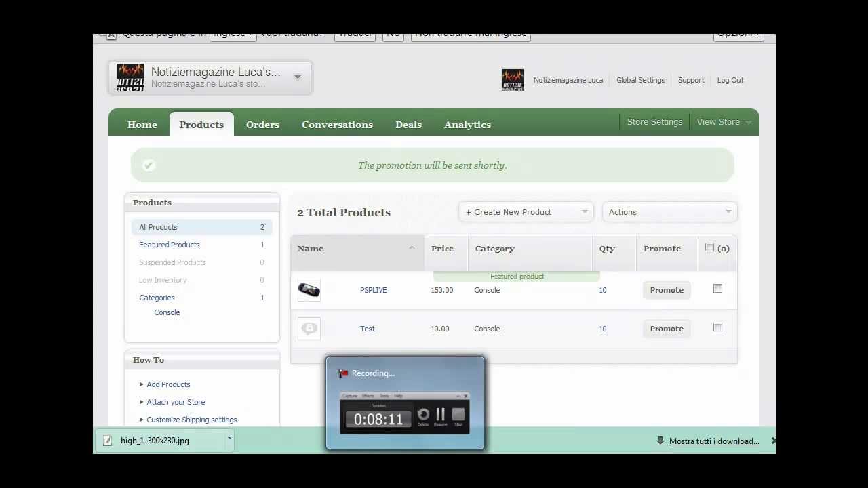Toggle the select-all checkbox in table header

(x=709, y=247)
